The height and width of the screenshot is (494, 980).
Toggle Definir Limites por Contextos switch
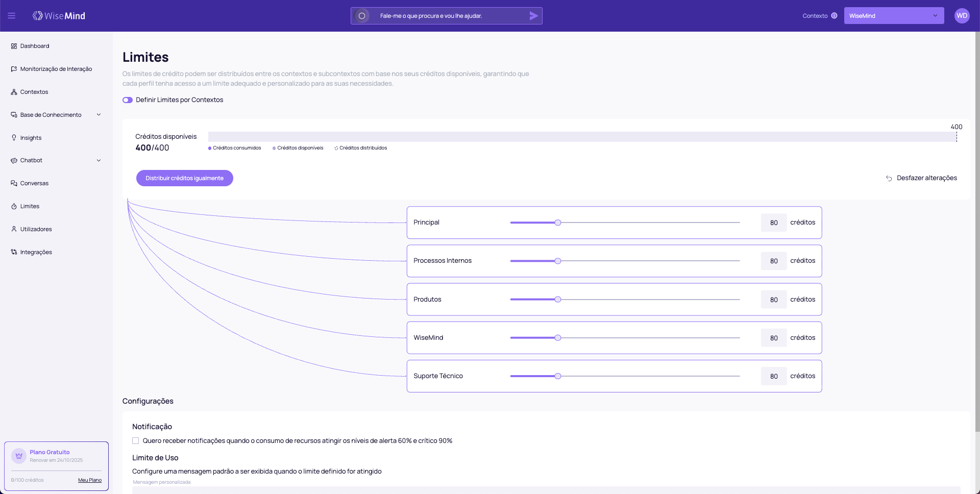coord(128,100)
